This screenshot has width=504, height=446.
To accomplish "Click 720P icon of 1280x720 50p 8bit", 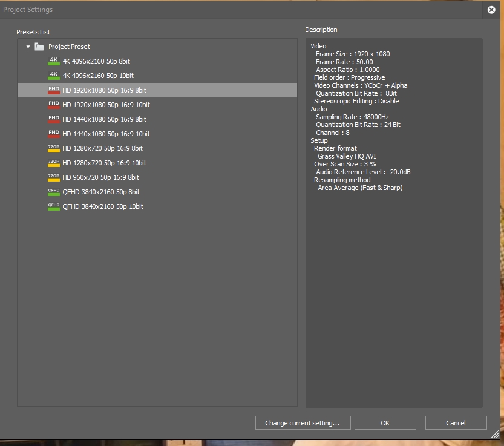I will point(54,148).
